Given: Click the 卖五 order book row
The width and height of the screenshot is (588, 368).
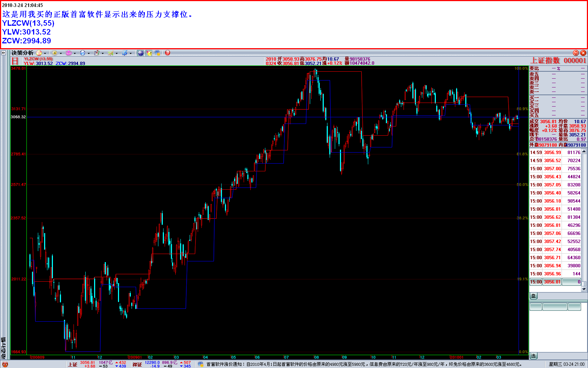Looking at the screenshot, I should 557,74.
